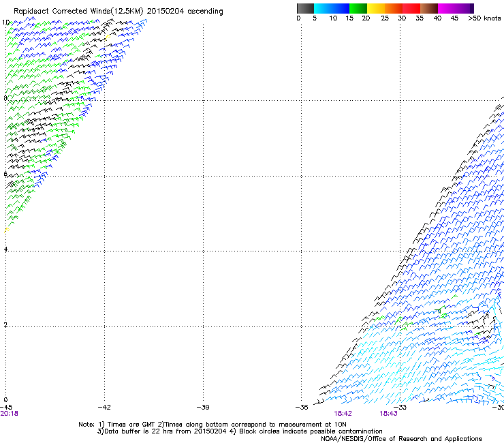
Task: Click the purple '20:18' time stamp
Action: click(x=9, y=414)
